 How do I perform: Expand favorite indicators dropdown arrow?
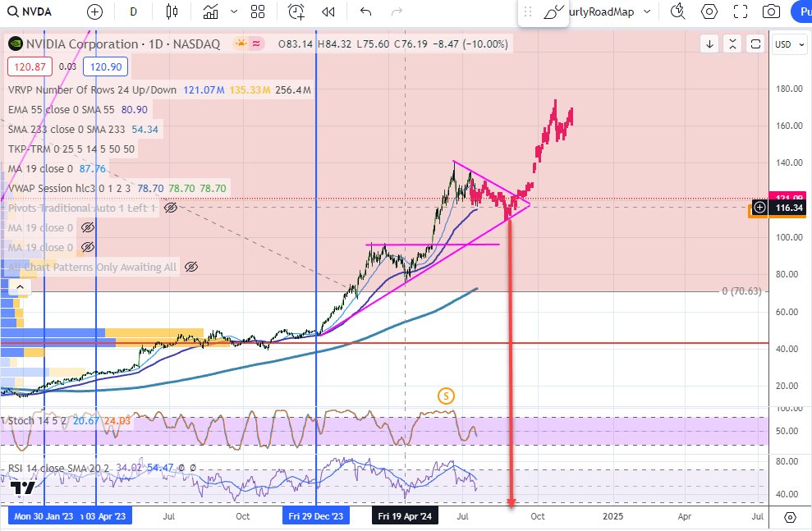pyautogui.click(x=233, y=11)
